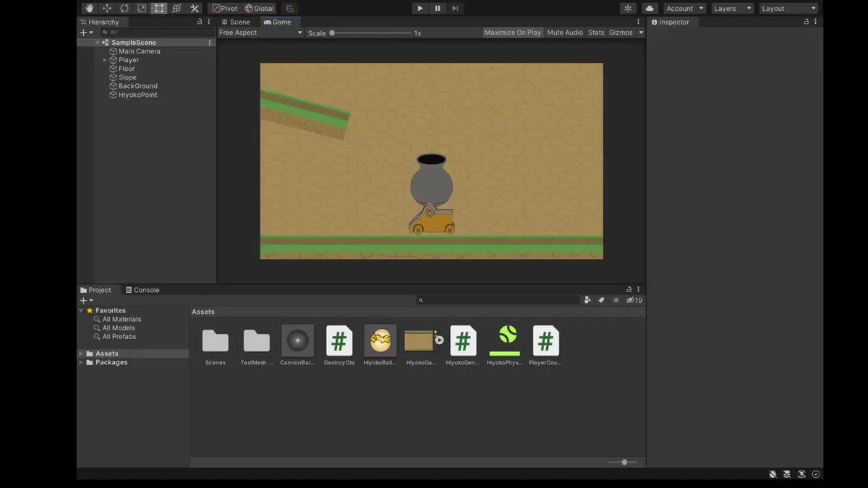868x488 pixels.
Task: Expand the Player object in Hierarchy
Action: (x=104, y=59)
